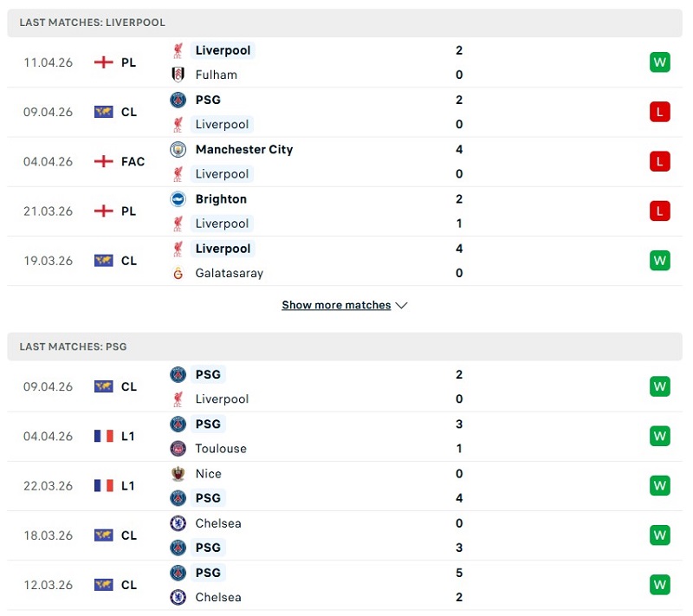Click the FAC competition label

(133, 161)
